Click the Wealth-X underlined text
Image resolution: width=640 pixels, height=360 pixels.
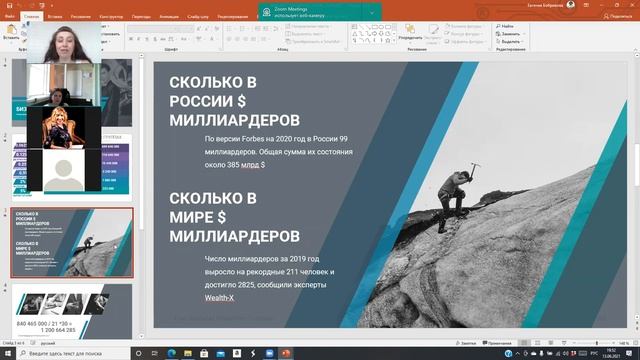[219, 298]
